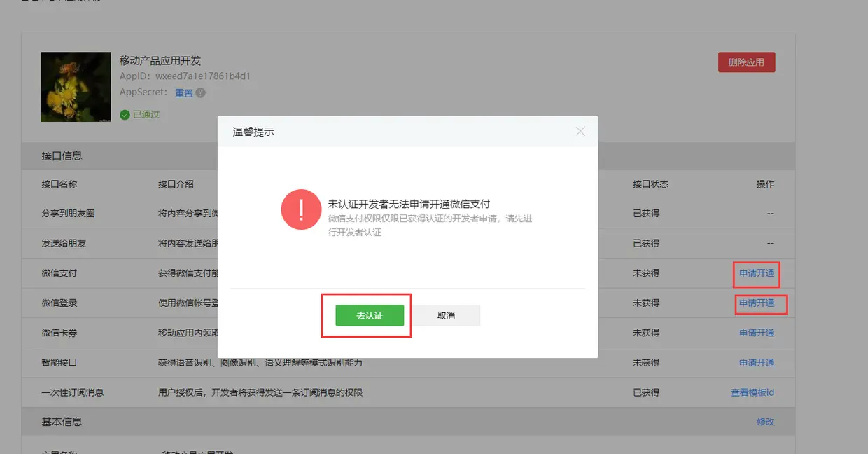
Task: Apply for 微信支付 via its 申请开通 link
Action: [757, 273]
